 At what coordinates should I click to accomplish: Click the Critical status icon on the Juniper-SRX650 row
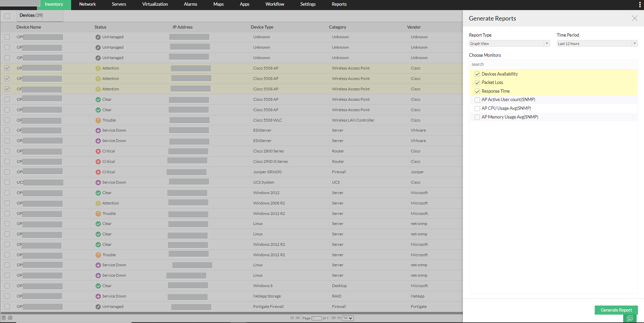coord(98,172)
